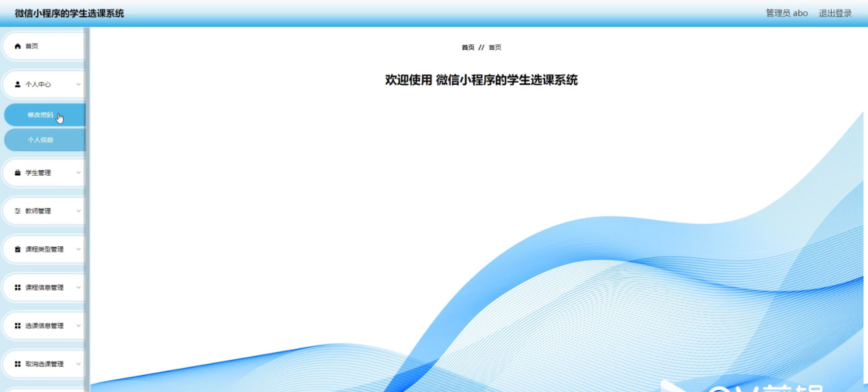Select the 课程信息管理 menu label
Viewport: 868px width, 392px height.
coord(44,288)
